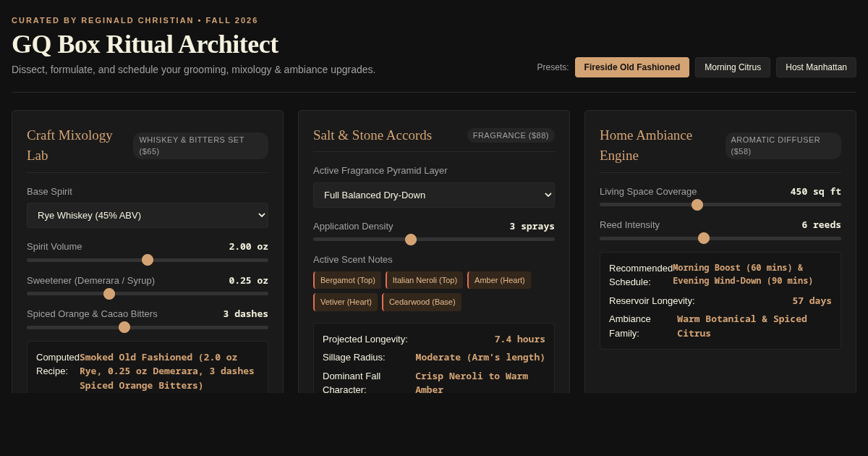
Task: Click the Salt & Stone Accords heading
Action: [x=373, y=135]
